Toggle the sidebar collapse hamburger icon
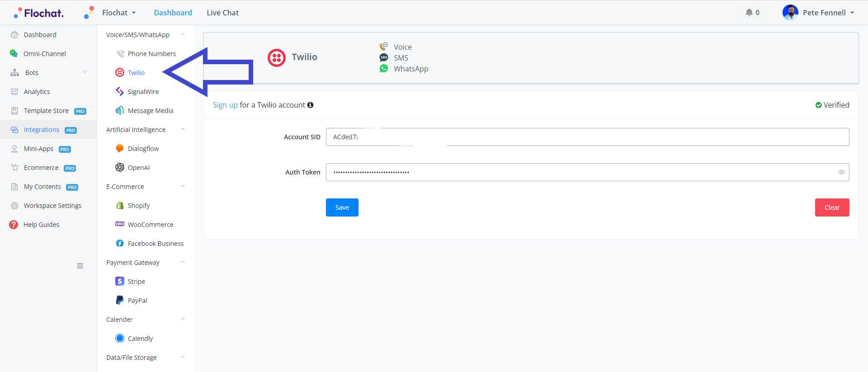This screenshot has height=372, width=868. click(80, 266)
